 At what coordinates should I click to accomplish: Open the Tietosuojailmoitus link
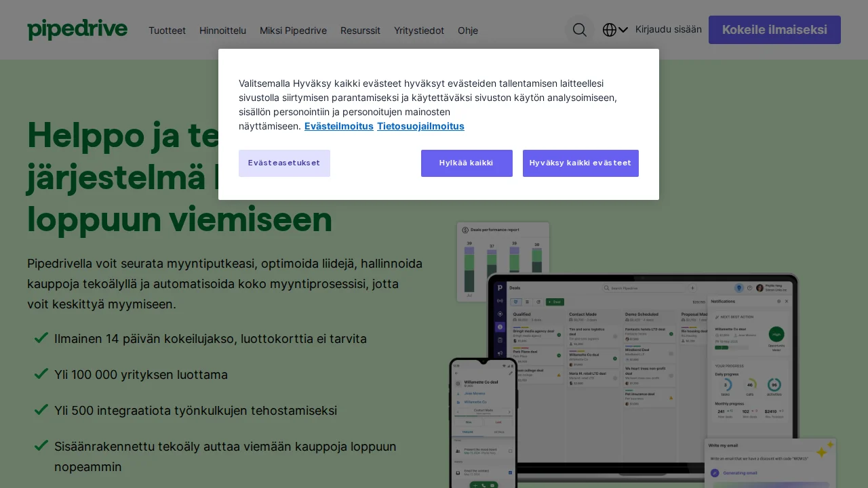[x=420, y=126]
